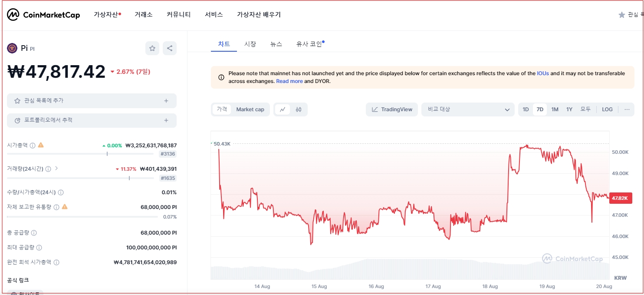Switch to candlestick chart view
The height and width of the screenshot is (295, 644).
pos(299,109)
